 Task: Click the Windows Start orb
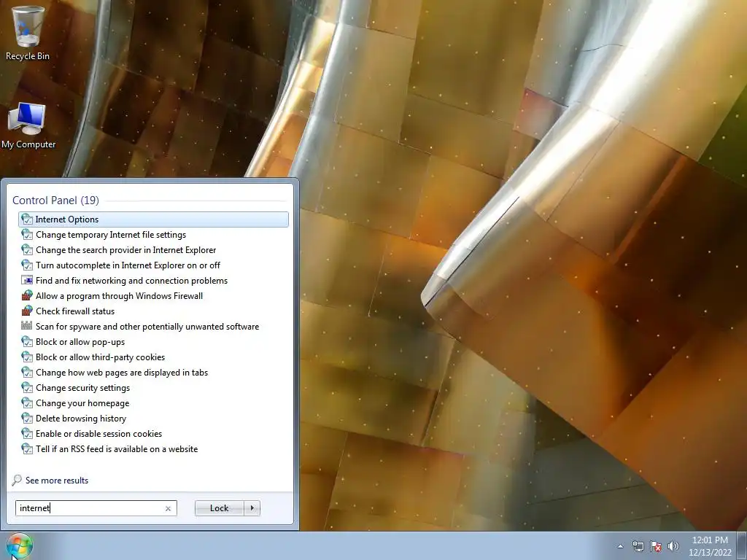point(20,546)
